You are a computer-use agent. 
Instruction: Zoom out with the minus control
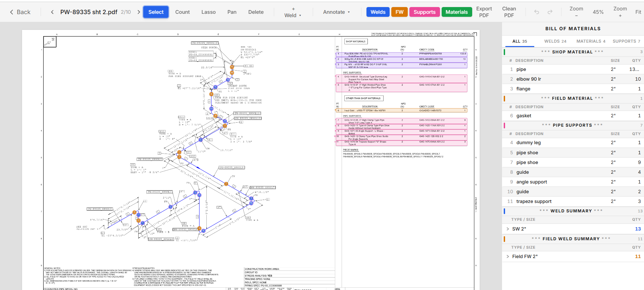[576, 12]
